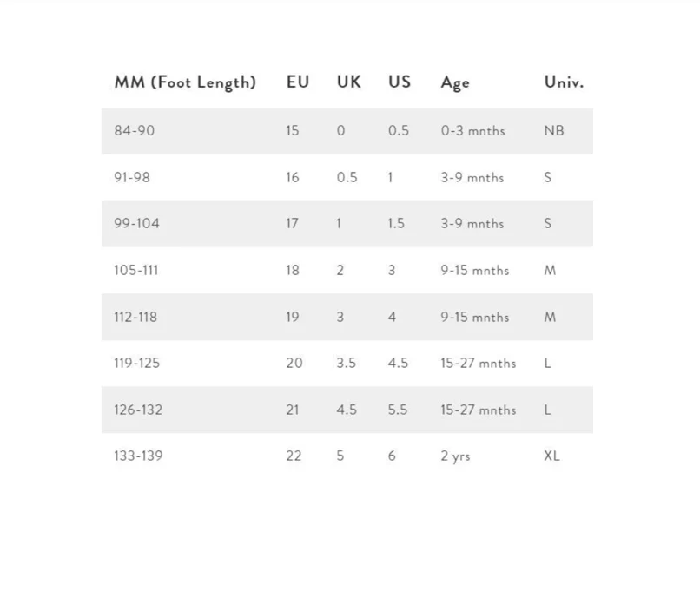Click the 2 yrs age cell

(x=455, y=456)
